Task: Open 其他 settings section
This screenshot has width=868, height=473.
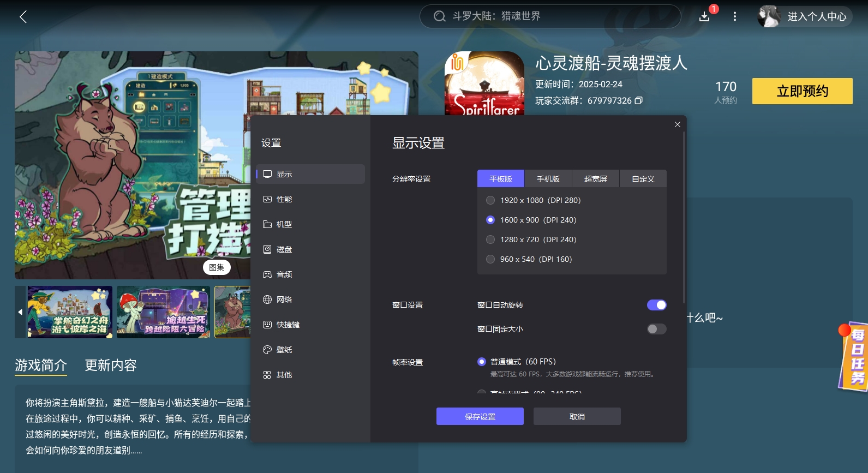Action: pyautogui.click(x=310, y=375)
